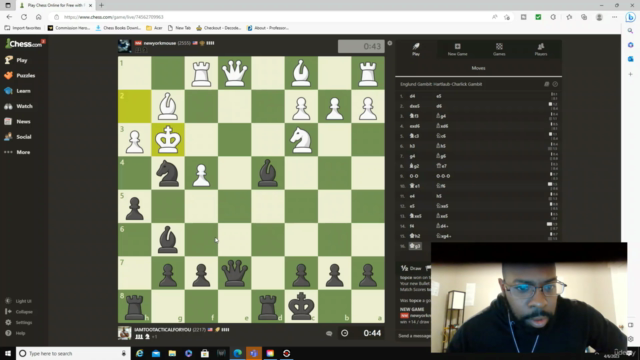Offer a Draw to the opponent
The width and height of the screenshot is (640, 360).
411,268
